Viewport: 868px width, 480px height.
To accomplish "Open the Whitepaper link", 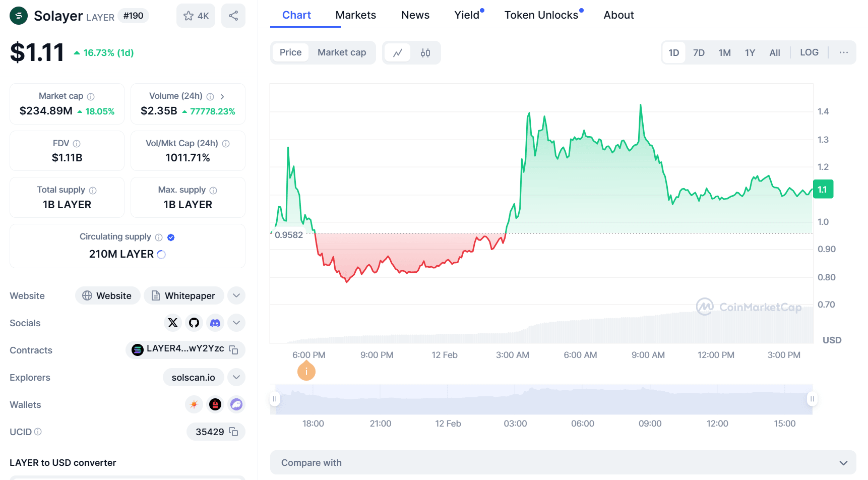I will coord(183,295).
